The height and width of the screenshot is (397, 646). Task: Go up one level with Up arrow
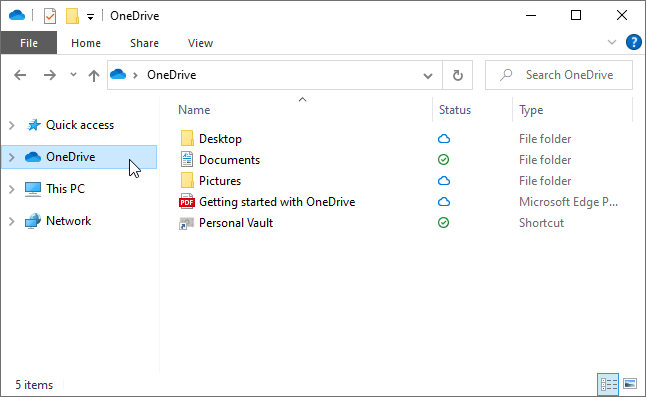94,75
